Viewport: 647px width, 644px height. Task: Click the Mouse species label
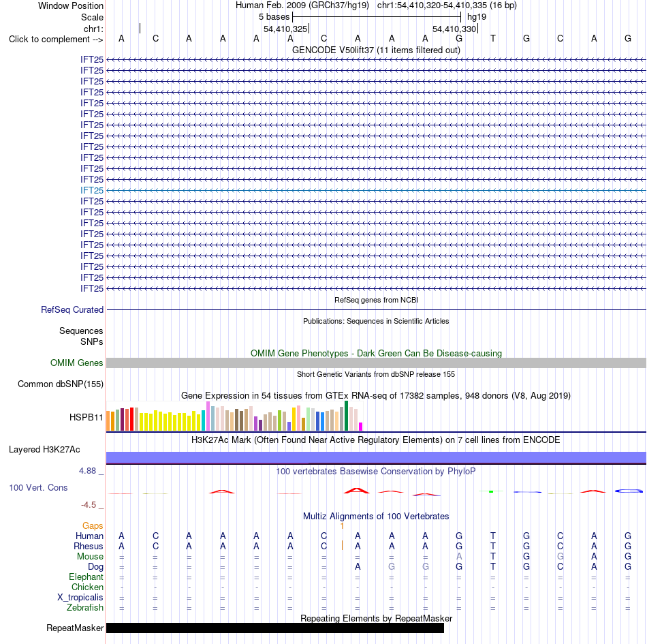(x=90, y=557)
